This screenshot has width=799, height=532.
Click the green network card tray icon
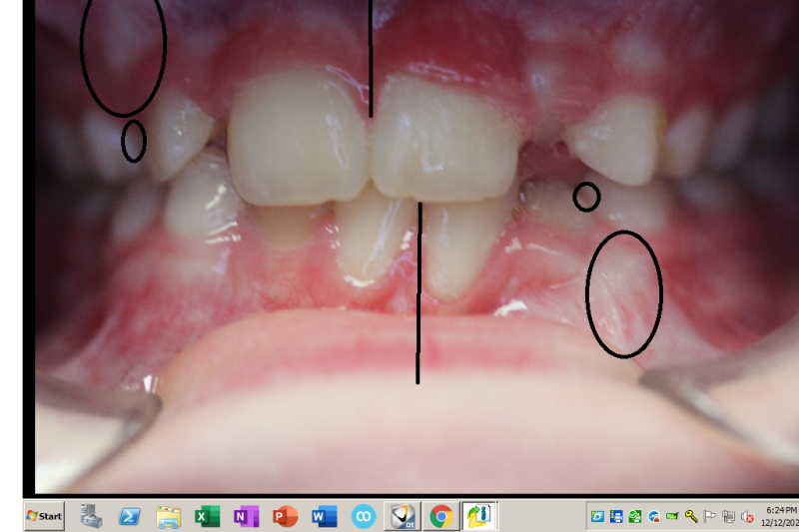click(672, 516)
